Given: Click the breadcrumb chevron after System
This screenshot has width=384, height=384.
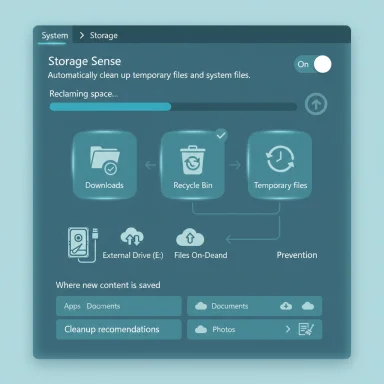Looking at the screenshot, I should pyautogui.click(x=81, y=35).
